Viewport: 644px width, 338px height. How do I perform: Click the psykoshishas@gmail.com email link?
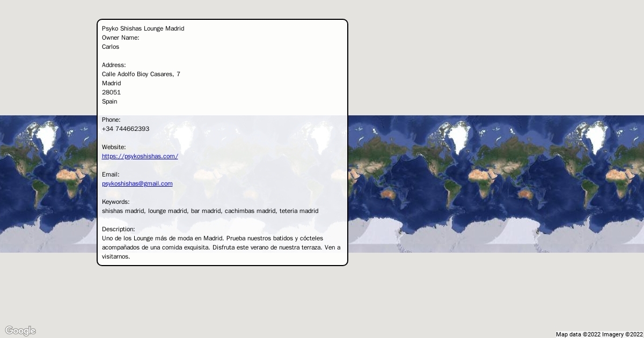137,183
